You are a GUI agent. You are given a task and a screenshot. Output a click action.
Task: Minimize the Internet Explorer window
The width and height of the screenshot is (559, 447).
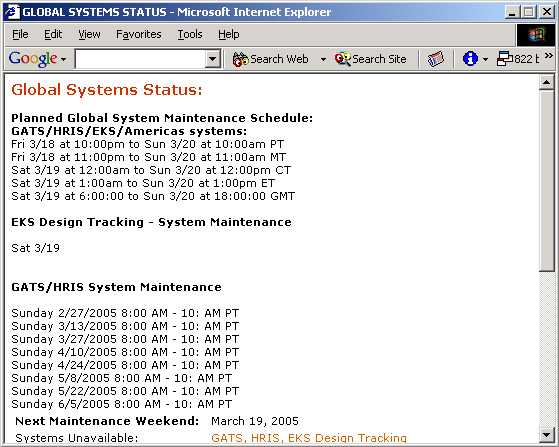[x=512, y=12]
